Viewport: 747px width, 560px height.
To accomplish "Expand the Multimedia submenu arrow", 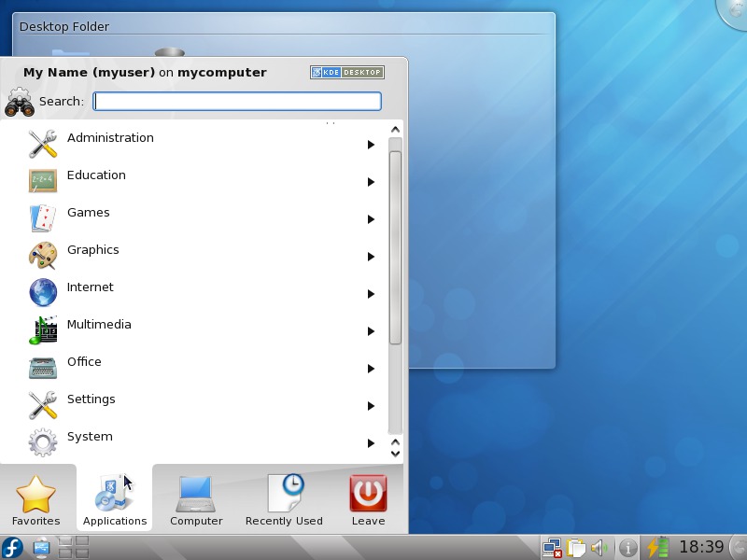I will (371, 331).
